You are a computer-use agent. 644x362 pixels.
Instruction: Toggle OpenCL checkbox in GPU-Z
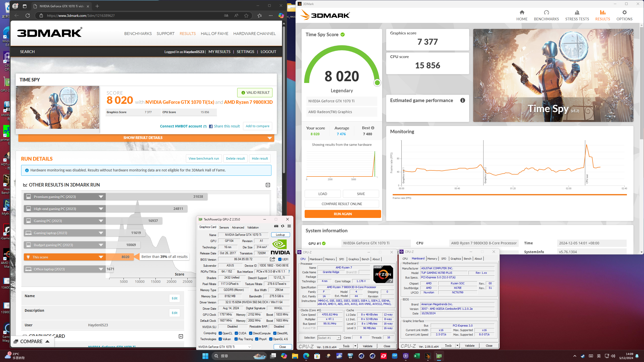pyautogui.click(x=220, y=333)
